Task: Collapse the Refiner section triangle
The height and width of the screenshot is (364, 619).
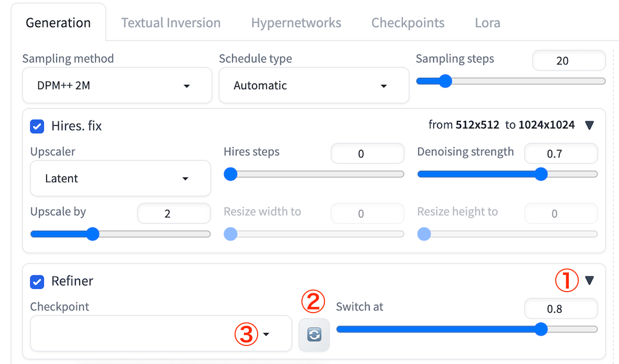Action: point(589,280)
